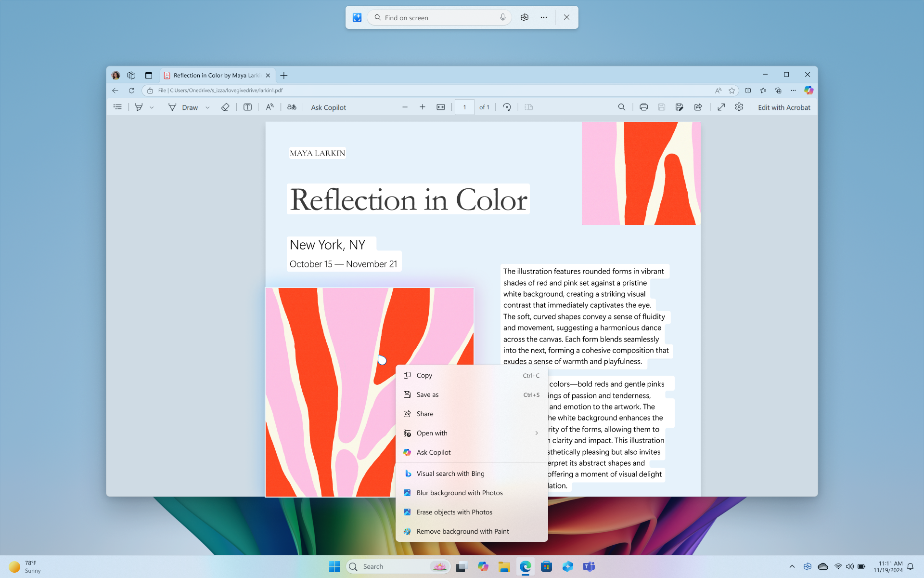Viewport: 924px width, 578px height.
Task: Share the PDF document from toolbar
Action: coord(698,107)
